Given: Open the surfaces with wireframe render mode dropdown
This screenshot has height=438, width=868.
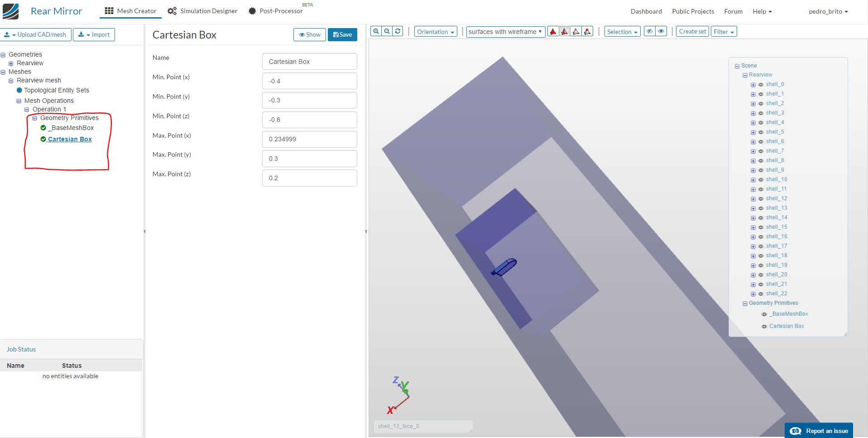Looking at the screenshot, I should (506, 32).
